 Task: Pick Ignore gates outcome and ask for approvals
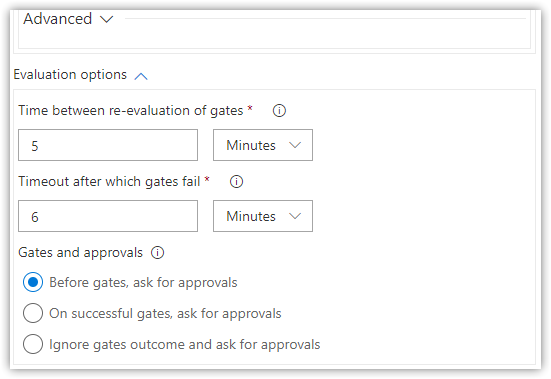tap(33, 344)
